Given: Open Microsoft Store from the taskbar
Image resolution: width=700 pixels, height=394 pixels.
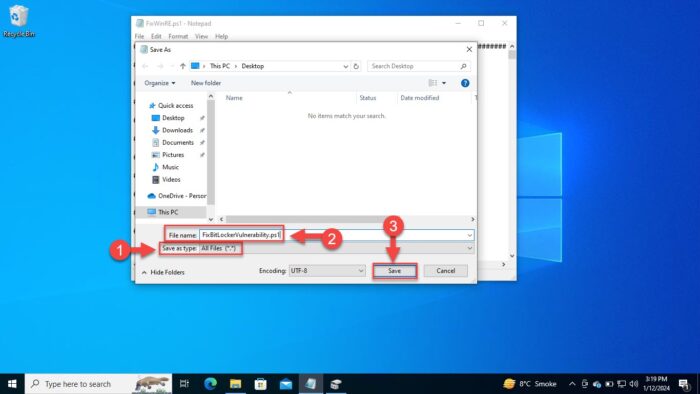Looking at the screenshot, I should click(x=260, y=384).
